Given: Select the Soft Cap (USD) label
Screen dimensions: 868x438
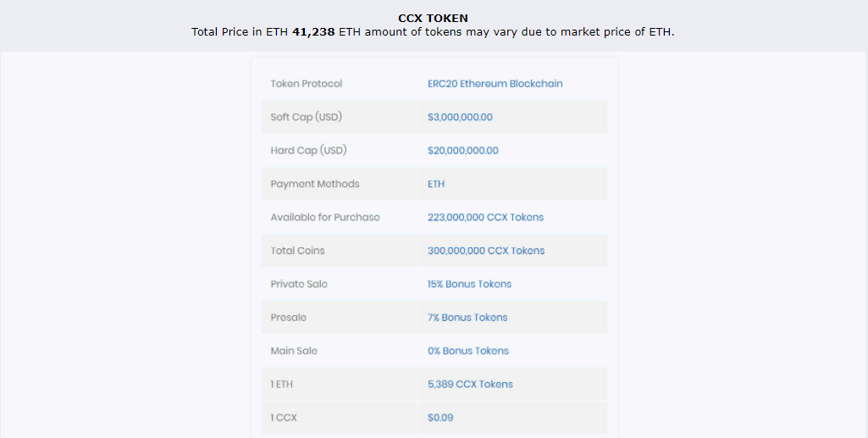Looking at the screenshot, I should pos(306,117).
